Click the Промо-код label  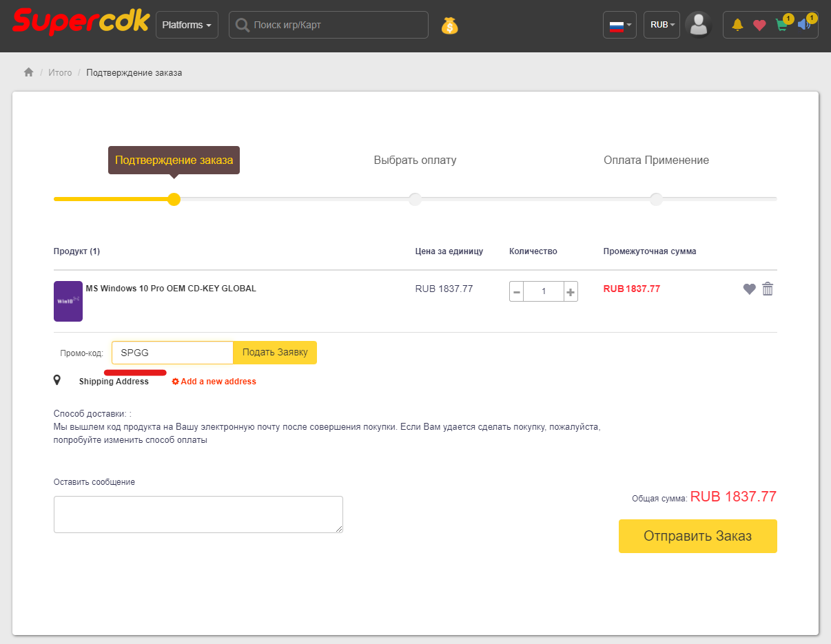81,353
